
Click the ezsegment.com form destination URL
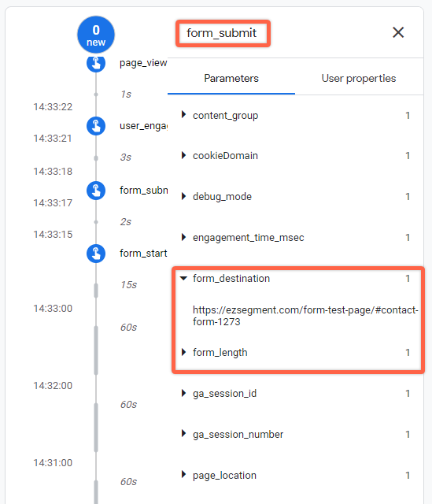coord(305,316)
